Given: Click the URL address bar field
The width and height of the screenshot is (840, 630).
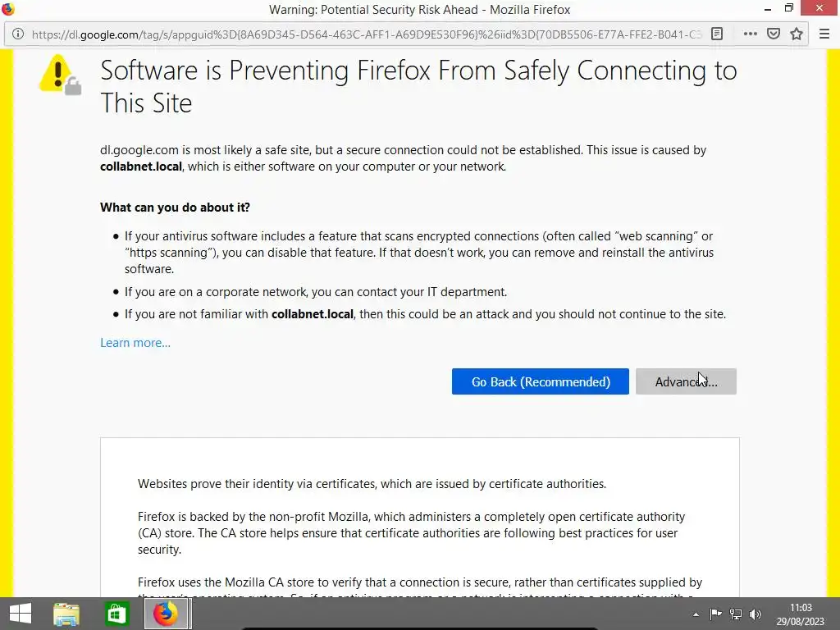Looking at the screenshot, I should [361, 34].
